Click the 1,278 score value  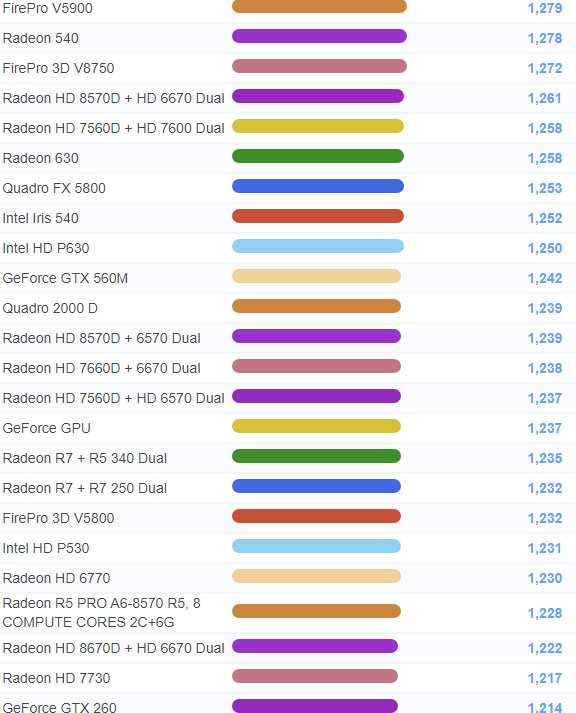(545, 38)
